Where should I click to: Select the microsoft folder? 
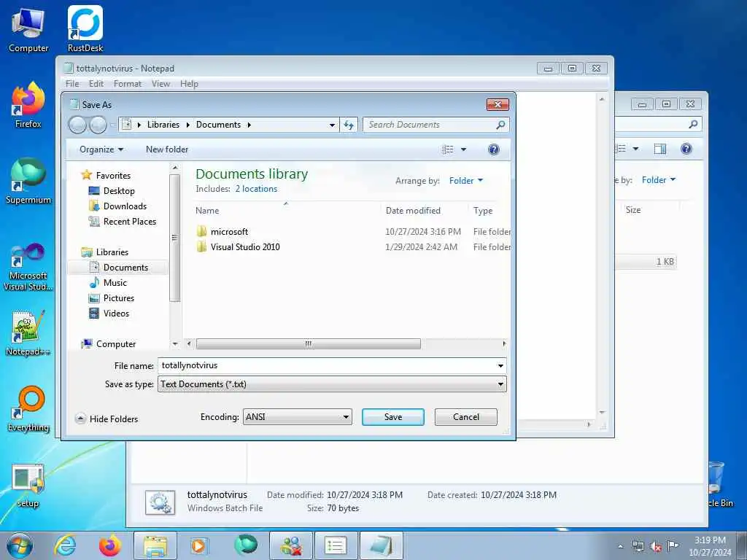click(x=229, y=232)
